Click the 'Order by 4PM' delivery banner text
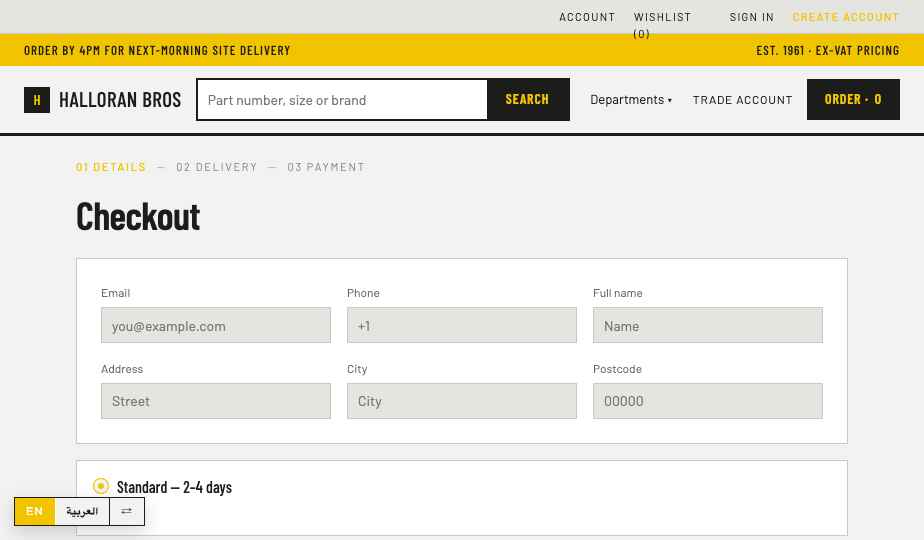 click(x=157, y=50)
